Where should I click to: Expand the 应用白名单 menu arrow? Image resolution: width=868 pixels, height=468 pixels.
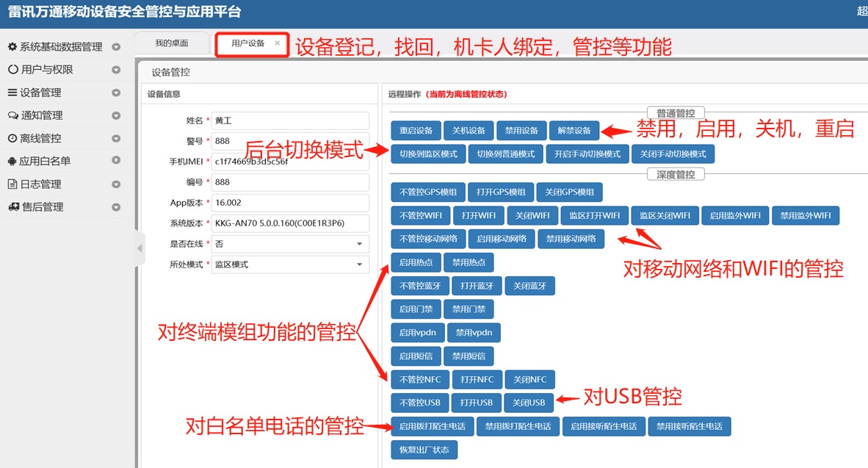coord(116,160)
